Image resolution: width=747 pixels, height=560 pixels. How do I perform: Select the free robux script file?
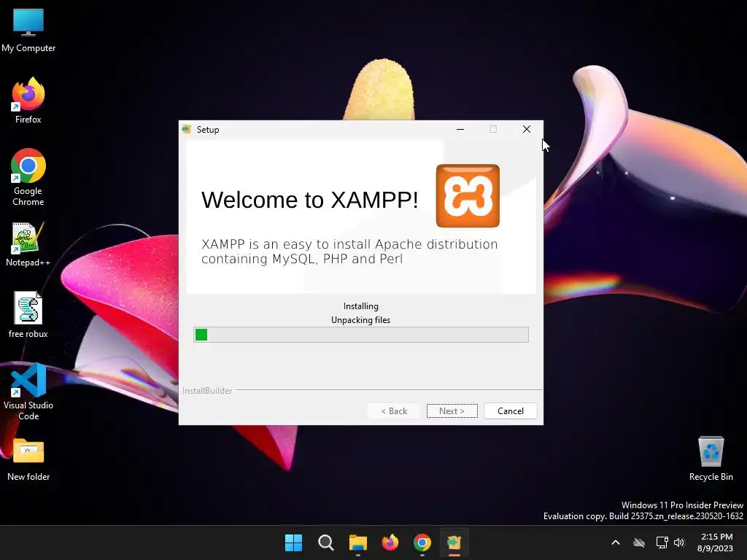click(28, 315)
